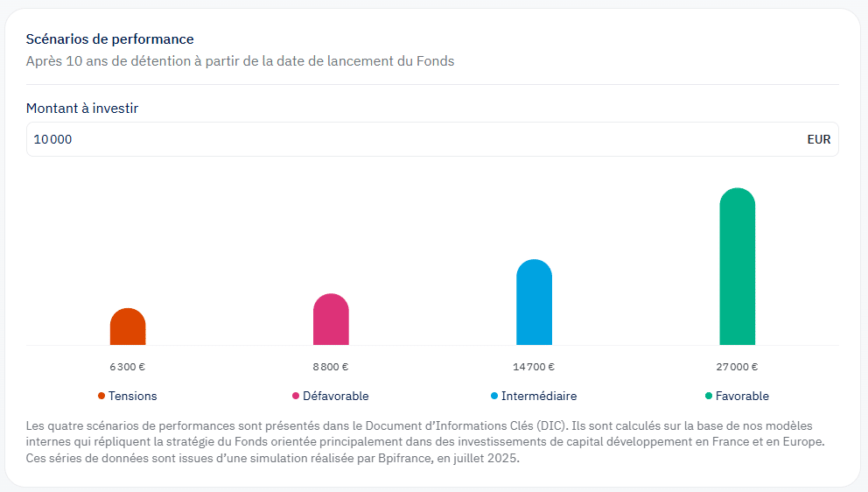This screenshot has height=492, width=868.
Task: Select the orange Tensions scenario bar
Action: coord(128,327)
